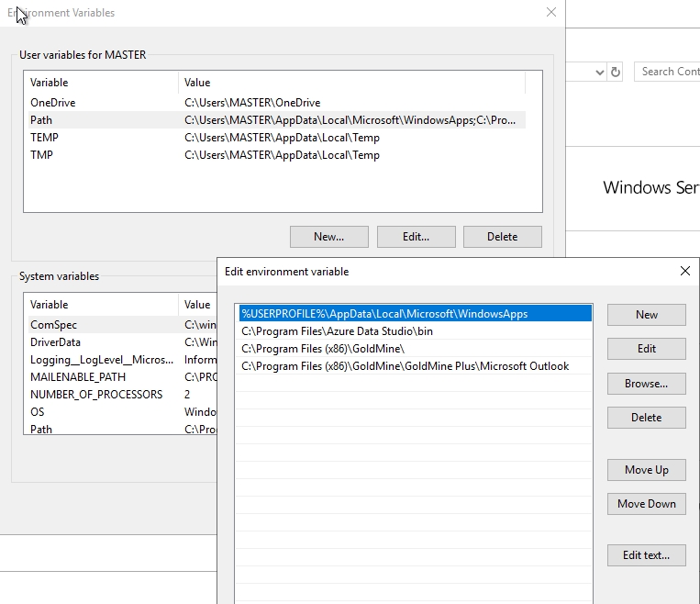Click New... under User variables
Viewport: 700px width, 604px height.
click(x=328, y=237)
